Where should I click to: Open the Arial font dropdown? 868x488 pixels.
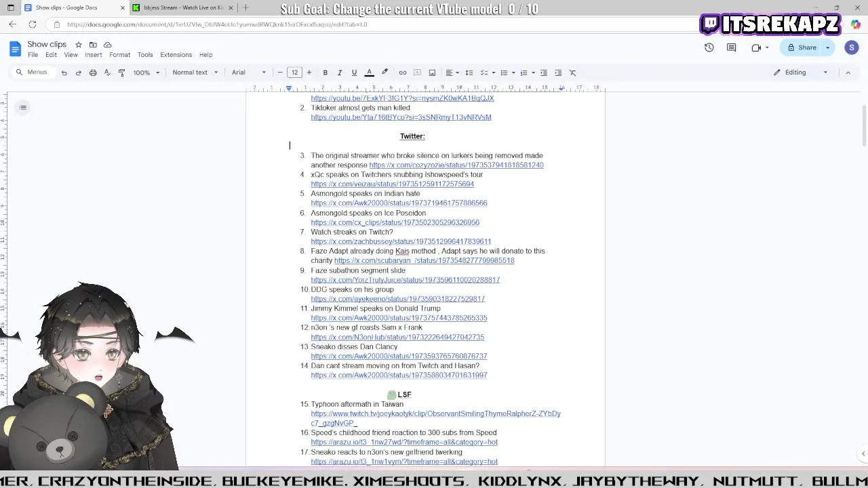(x=249, y=73)
